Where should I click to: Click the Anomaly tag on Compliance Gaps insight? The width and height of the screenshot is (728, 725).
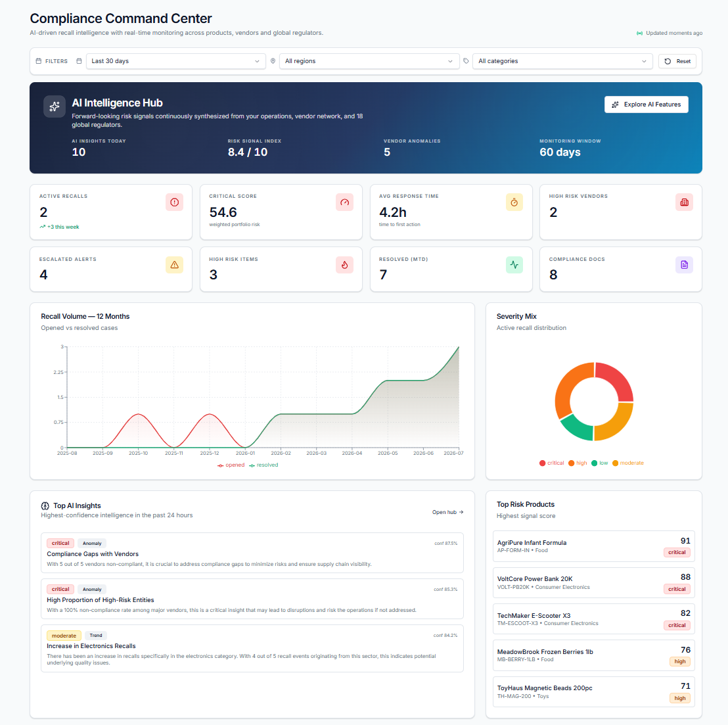pyautogui.click(x=92, y=544)
